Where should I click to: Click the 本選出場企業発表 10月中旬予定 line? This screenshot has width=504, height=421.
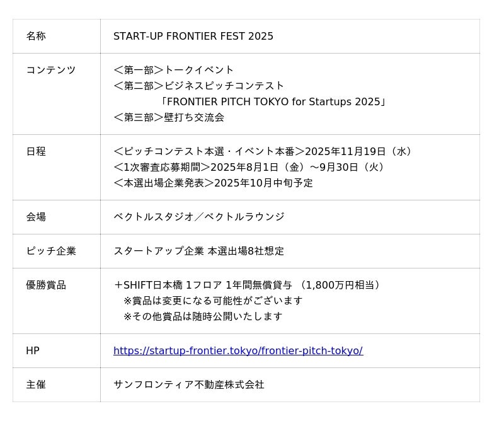213,183
